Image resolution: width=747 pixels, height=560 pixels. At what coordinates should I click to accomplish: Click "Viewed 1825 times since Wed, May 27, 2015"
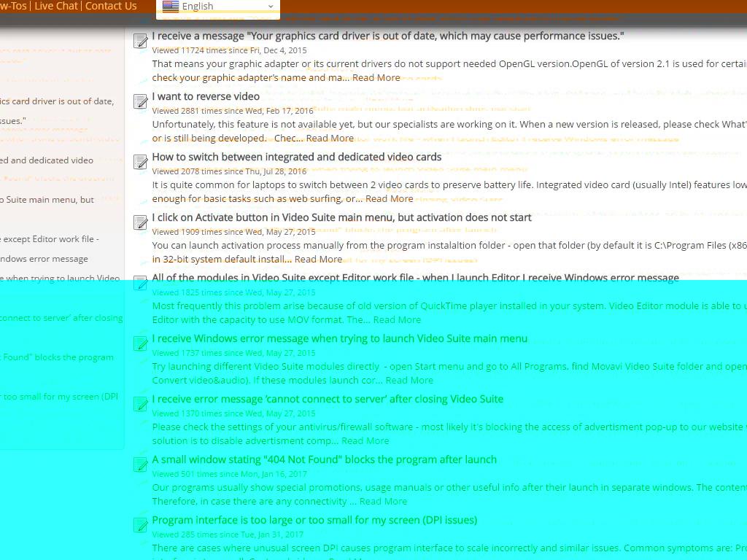click(x=233, y=292)
